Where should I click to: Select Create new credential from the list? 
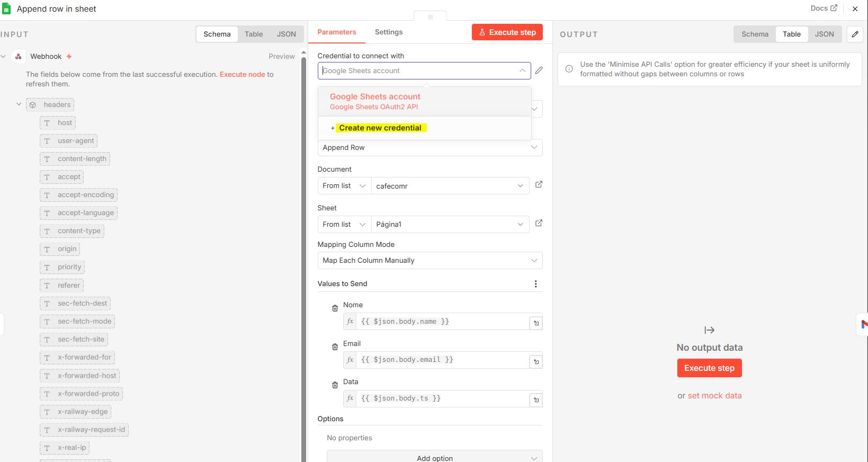pyautogui.click(x=380, y=128)
